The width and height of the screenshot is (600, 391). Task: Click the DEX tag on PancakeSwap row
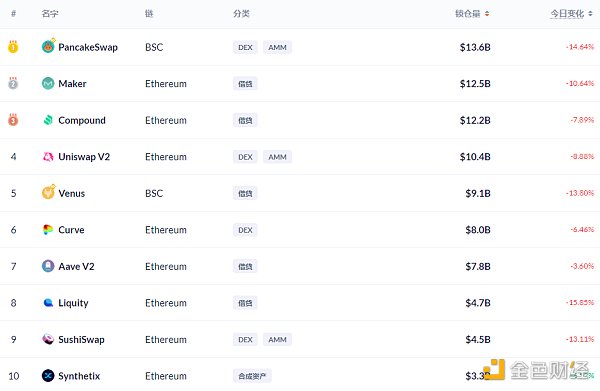245,47
